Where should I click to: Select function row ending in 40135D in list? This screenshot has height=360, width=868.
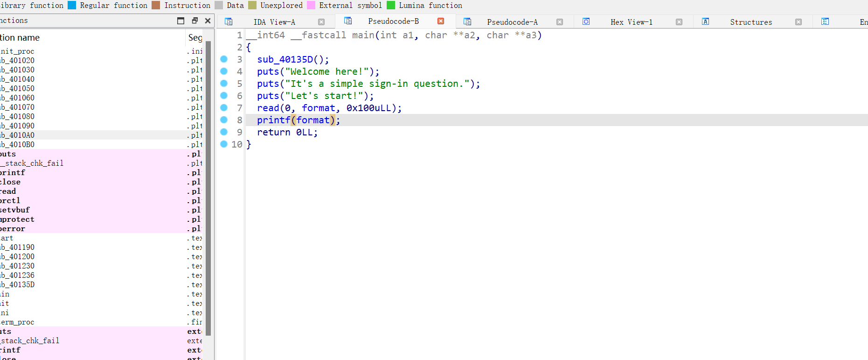(102, 284)
